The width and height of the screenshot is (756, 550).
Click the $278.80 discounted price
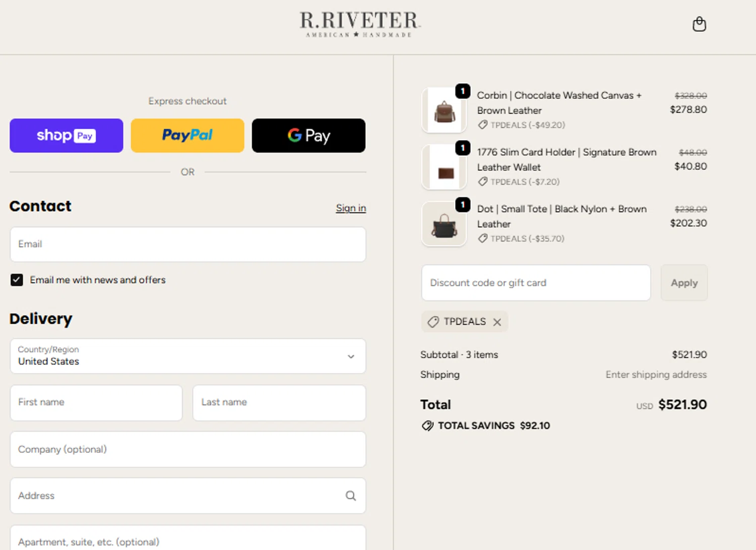click(x=688, y=109)
